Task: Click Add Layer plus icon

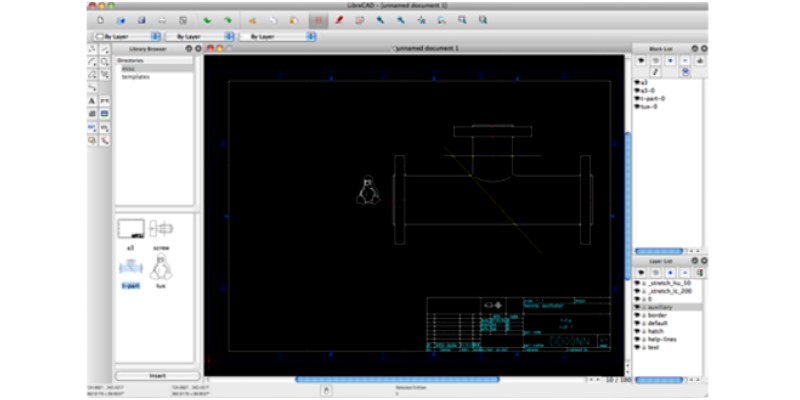Action: [x=670, y=273]
